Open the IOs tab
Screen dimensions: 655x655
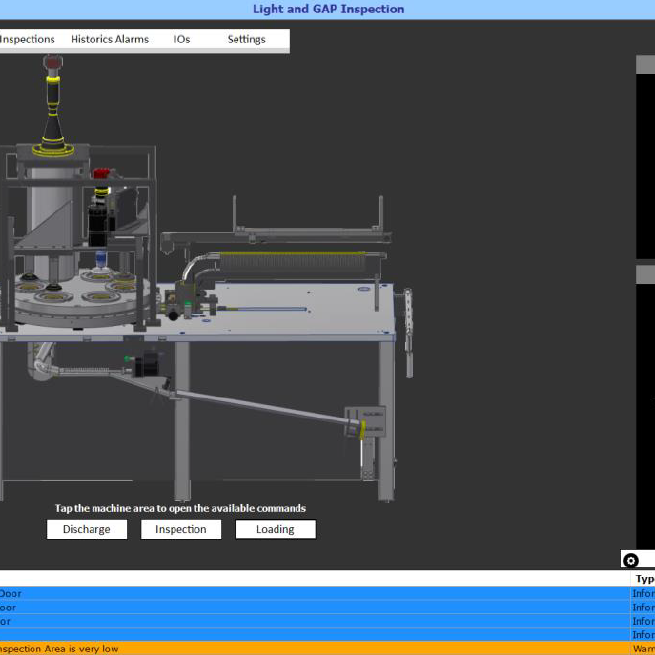coord(181,39)
